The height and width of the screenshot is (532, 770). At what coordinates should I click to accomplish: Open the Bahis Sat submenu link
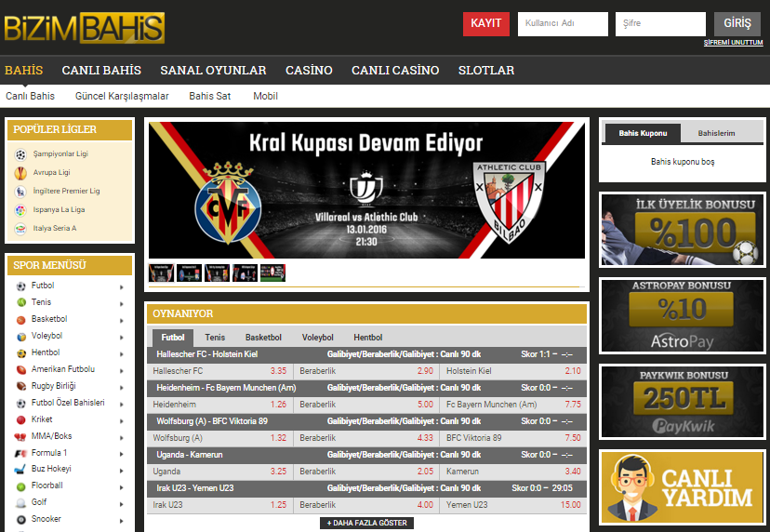coord(209,97)
